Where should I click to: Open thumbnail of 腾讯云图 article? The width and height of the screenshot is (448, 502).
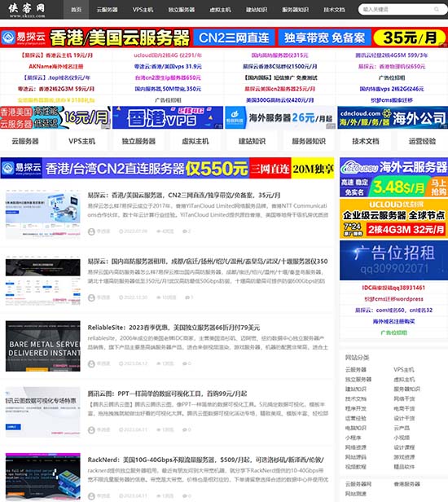pyautogui.click(x=43, y=412)
